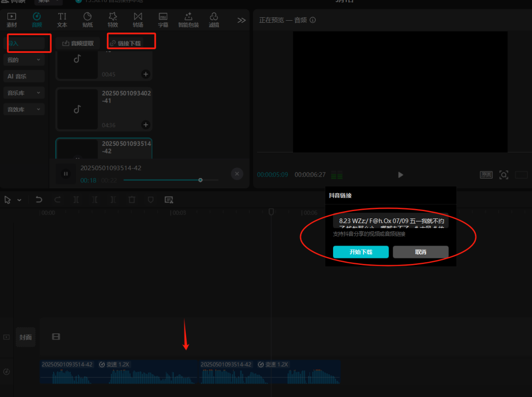
Task: Click the focus-frame icon beside 原画
Action: 504,175
